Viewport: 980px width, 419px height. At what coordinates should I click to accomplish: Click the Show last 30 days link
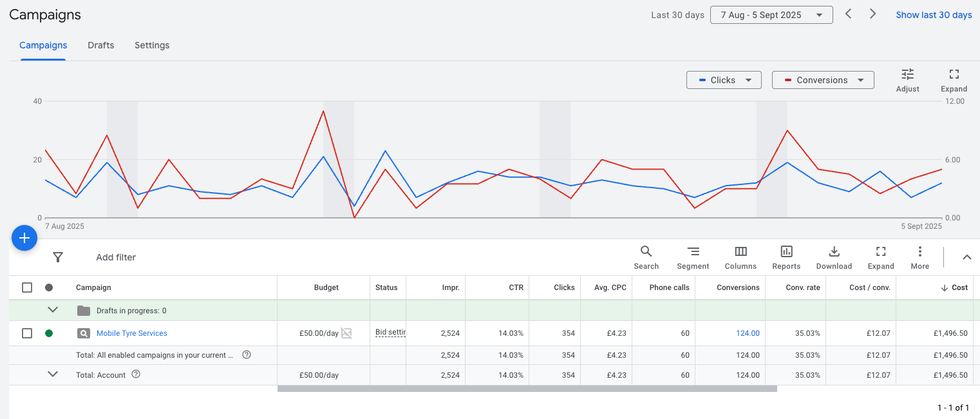[x=934, y=15]
